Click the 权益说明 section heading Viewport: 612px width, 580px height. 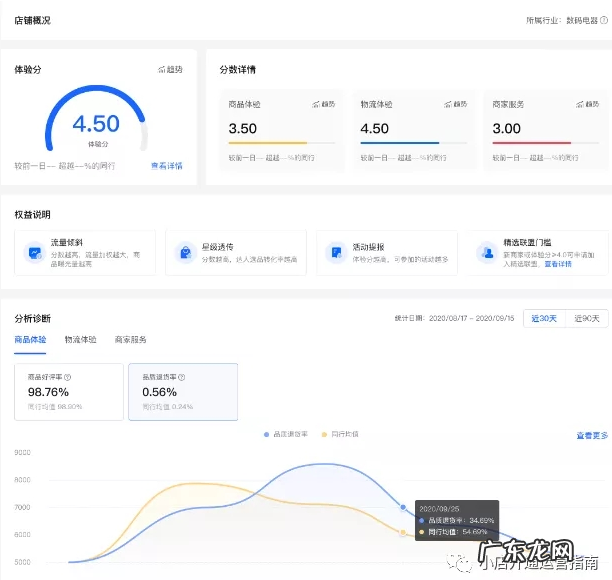pyautogui.click(x=32, y=215)
